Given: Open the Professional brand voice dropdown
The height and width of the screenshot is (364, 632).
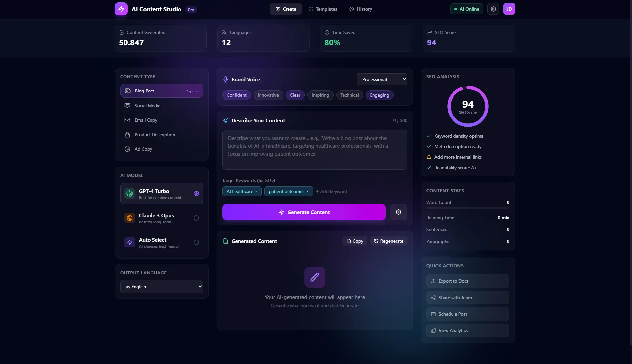Looking at the screenshot, I should [x=382, y=79].
